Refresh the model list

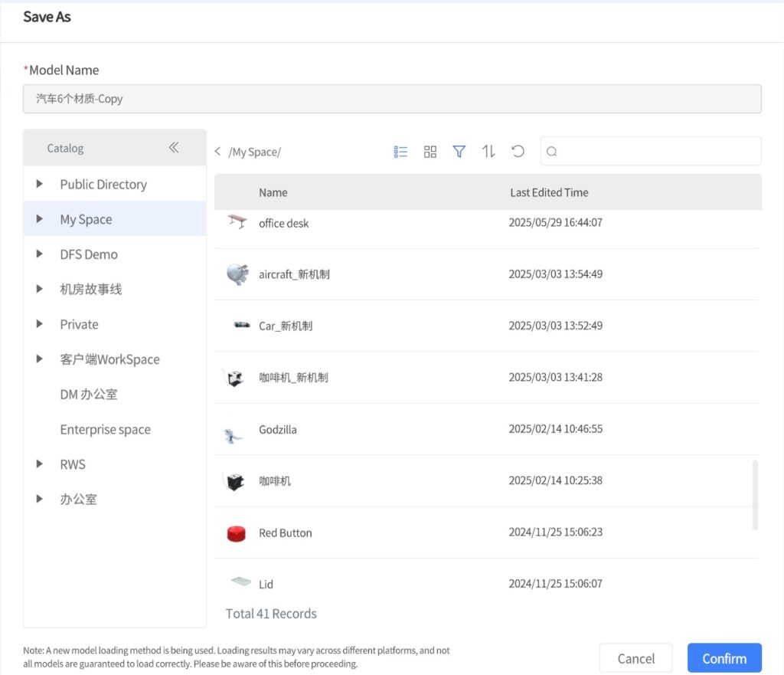click(518, 151)
